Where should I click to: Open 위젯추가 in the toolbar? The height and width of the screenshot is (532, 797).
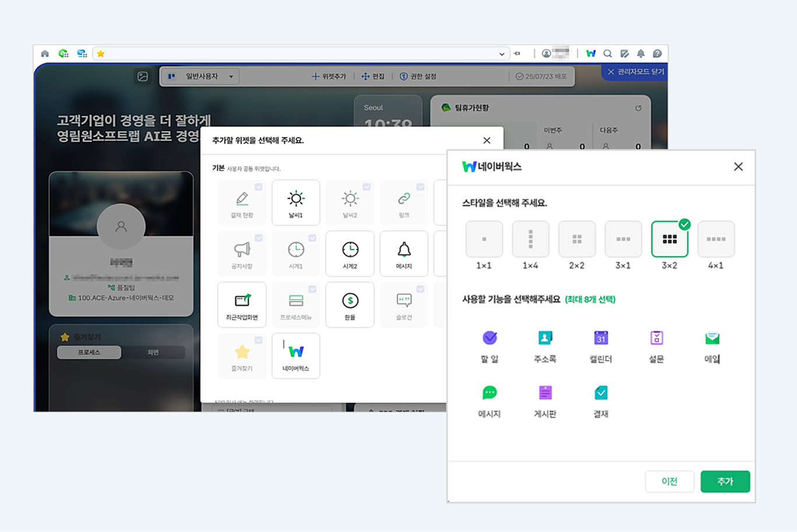coord(329,76)
